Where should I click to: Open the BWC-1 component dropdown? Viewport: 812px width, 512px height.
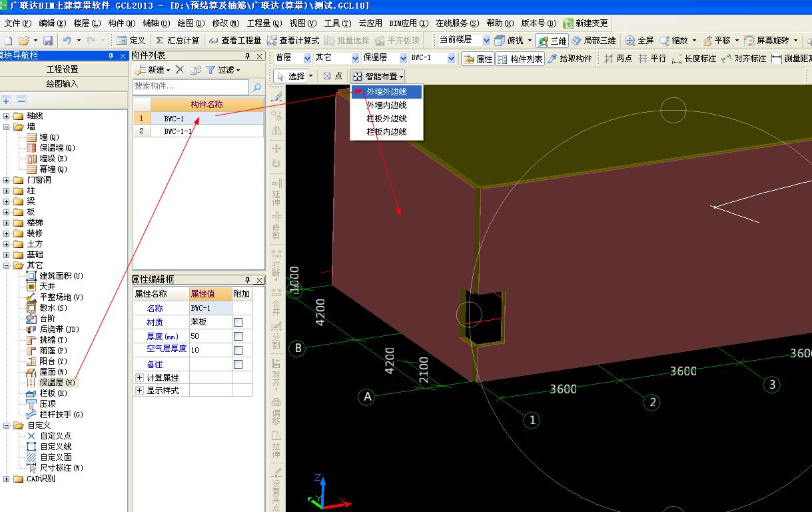point(451,59)
